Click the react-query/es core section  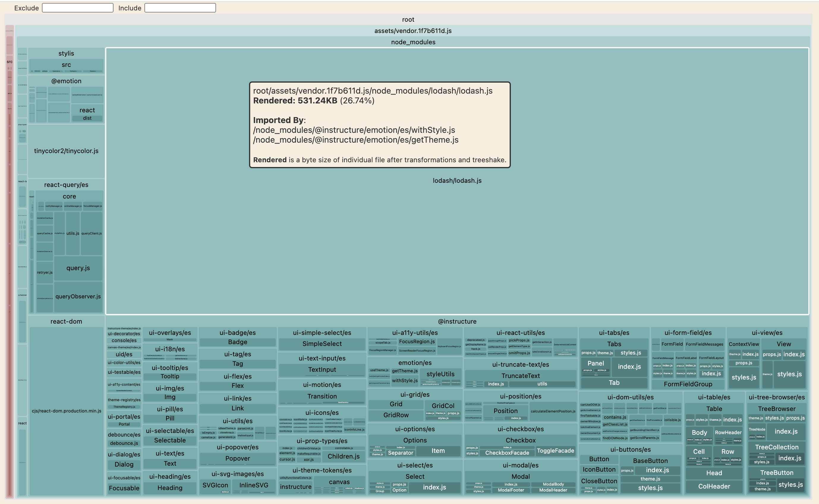tap(69, 196)
